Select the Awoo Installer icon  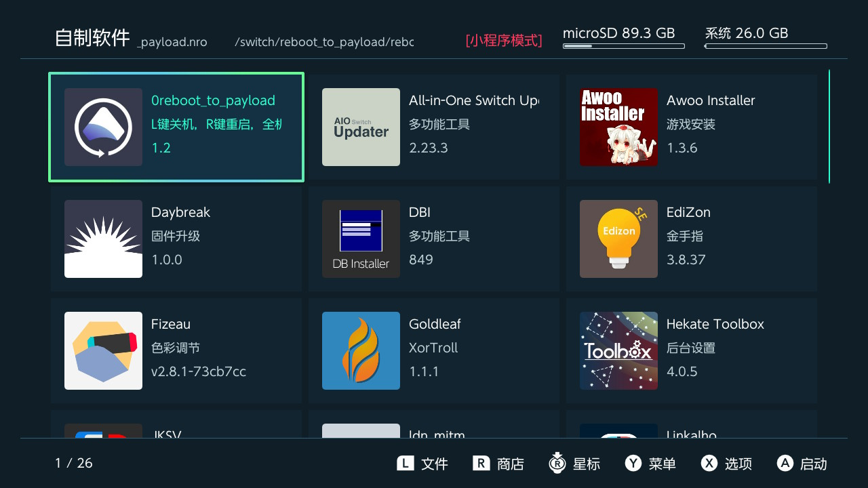click(x=618, y=127)
